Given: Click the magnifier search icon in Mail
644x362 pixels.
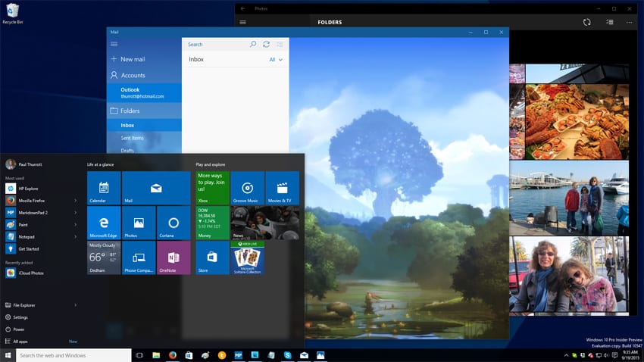Looking at the screenshot, I should [253, 44].
